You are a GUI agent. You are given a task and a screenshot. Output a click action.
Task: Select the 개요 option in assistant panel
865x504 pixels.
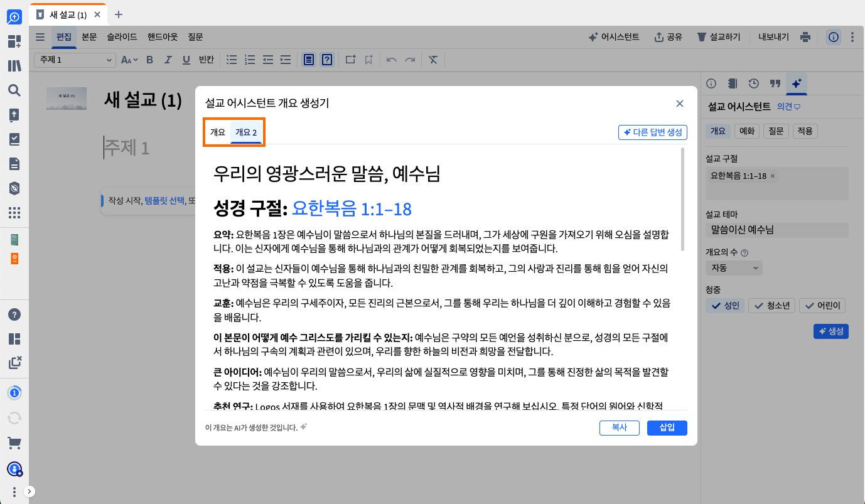pos(718,131)
